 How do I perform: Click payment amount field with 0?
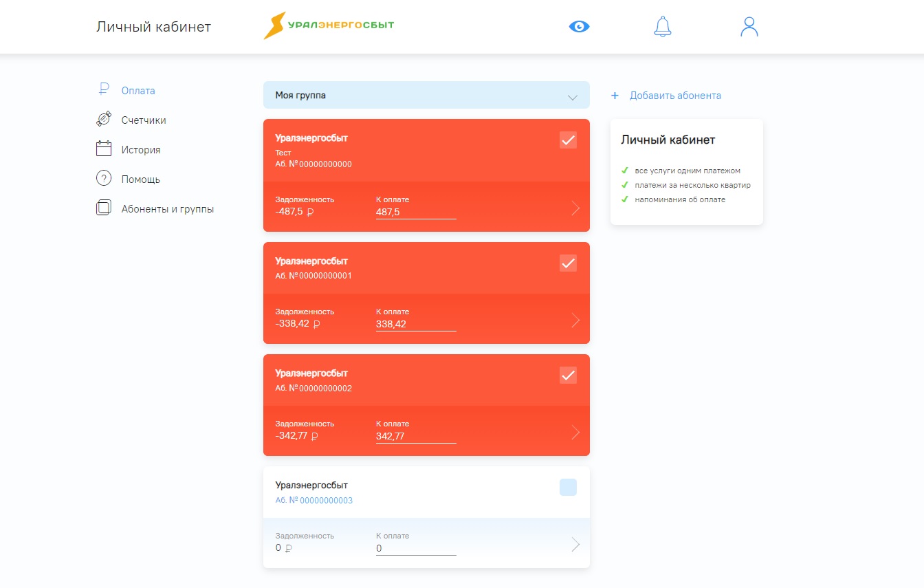416,549
